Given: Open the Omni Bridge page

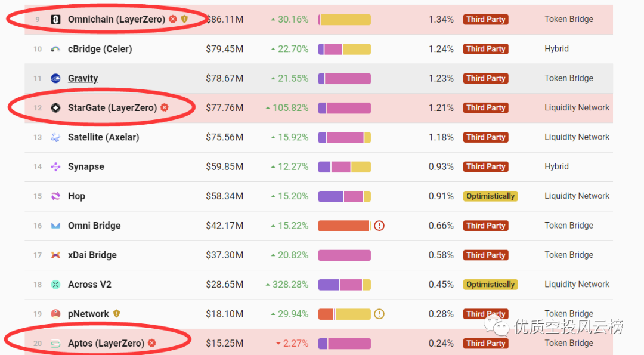Looking at the screenshot, I should pos(94,226).
